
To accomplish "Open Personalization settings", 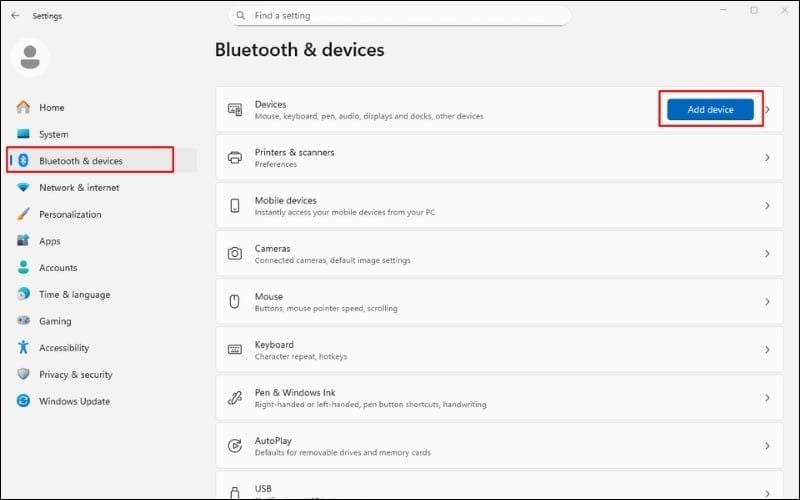I will point(70,214).
